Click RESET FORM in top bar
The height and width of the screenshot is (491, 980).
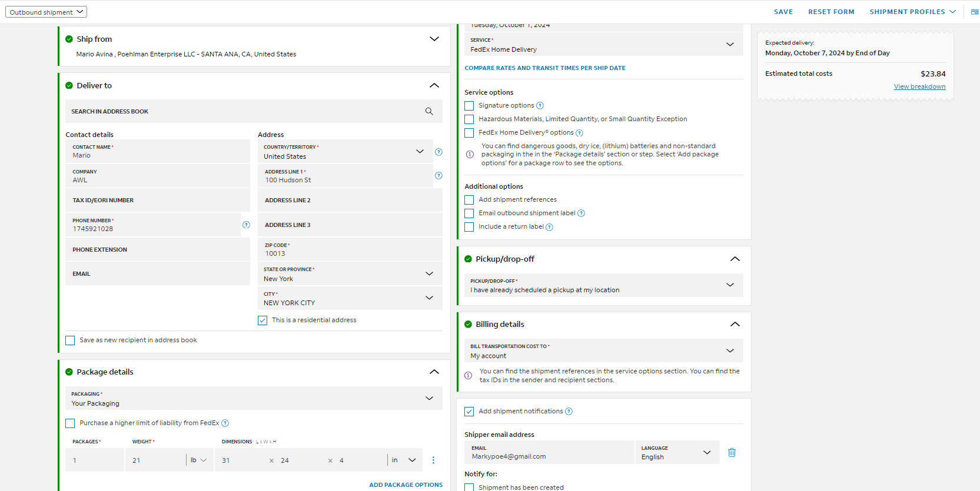coord(831,12)
